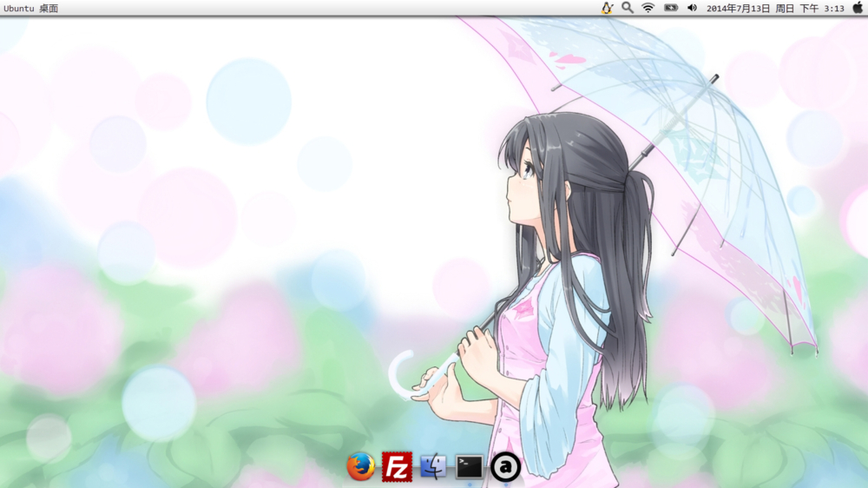Click the 'Ubuntu 桌面' title in top bar

(31, 9)
